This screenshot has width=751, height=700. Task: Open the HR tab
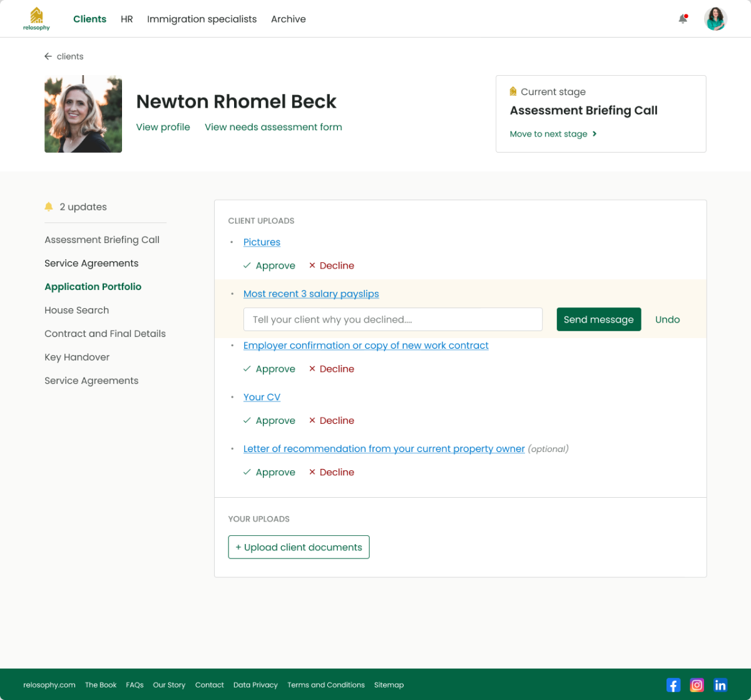coord(127,19)
